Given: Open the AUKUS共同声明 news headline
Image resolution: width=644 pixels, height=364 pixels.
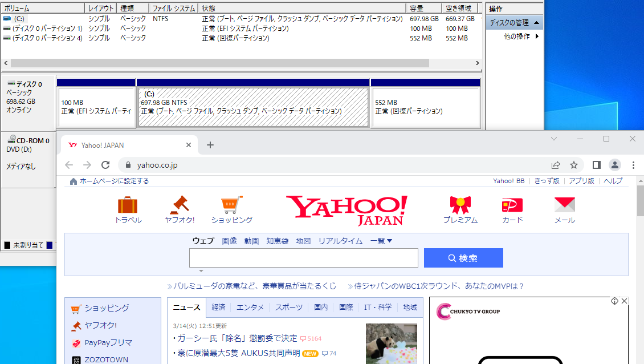Looking at the screenshot, I should click(x=238, y=353).
